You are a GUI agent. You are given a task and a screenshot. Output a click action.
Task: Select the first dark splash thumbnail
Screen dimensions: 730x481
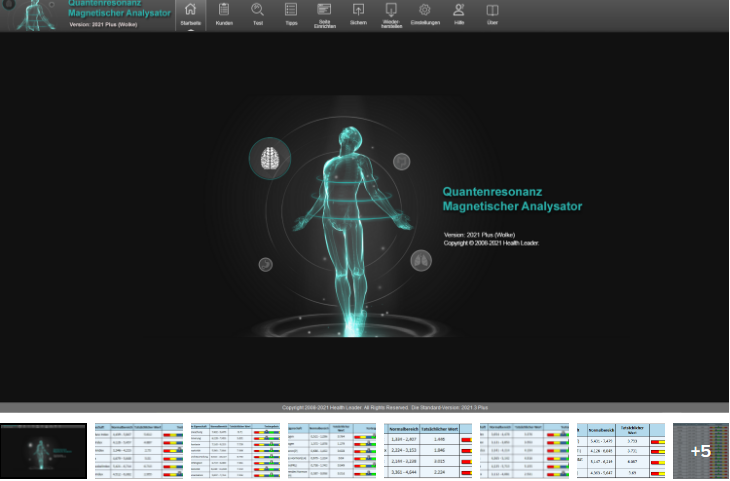(x=43, y=451)
